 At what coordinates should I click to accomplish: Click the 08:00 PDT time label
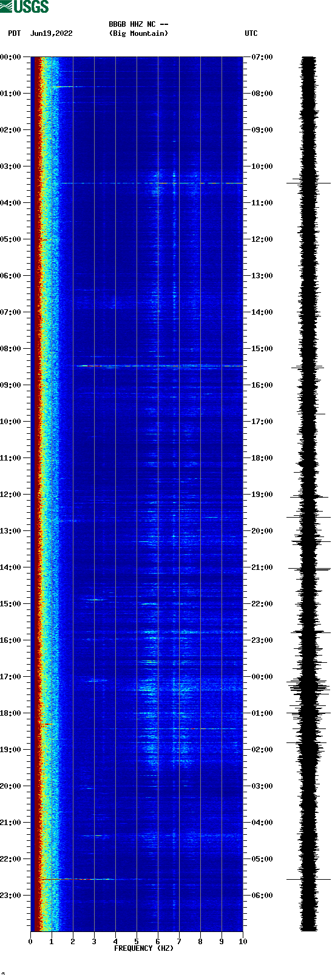[x=10, y=349]
